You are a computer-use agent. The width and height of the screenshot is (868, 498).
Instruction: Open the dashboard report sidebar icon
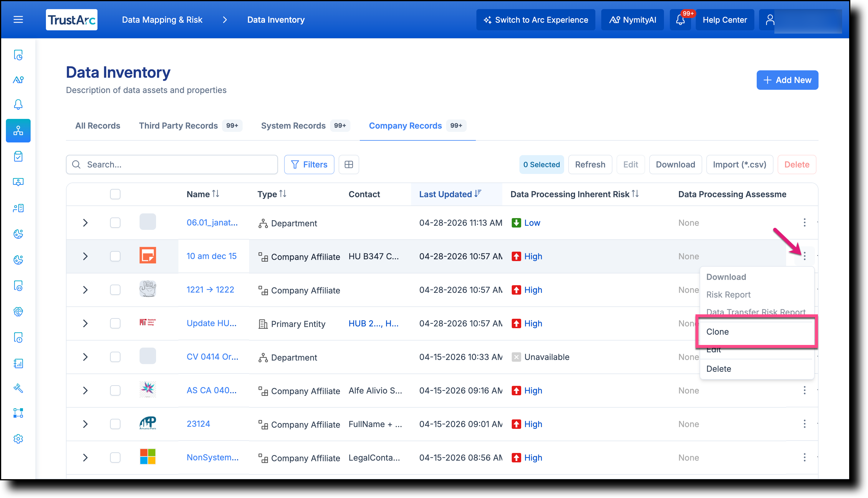click(x=18, y=55)
